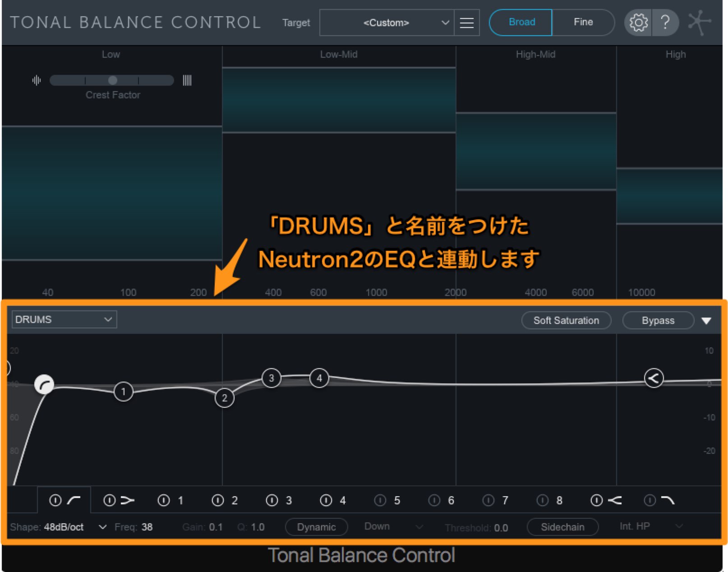Enable Dynamic mode button
The width and height of the screenshot is (728, 572).
point(316,527)
